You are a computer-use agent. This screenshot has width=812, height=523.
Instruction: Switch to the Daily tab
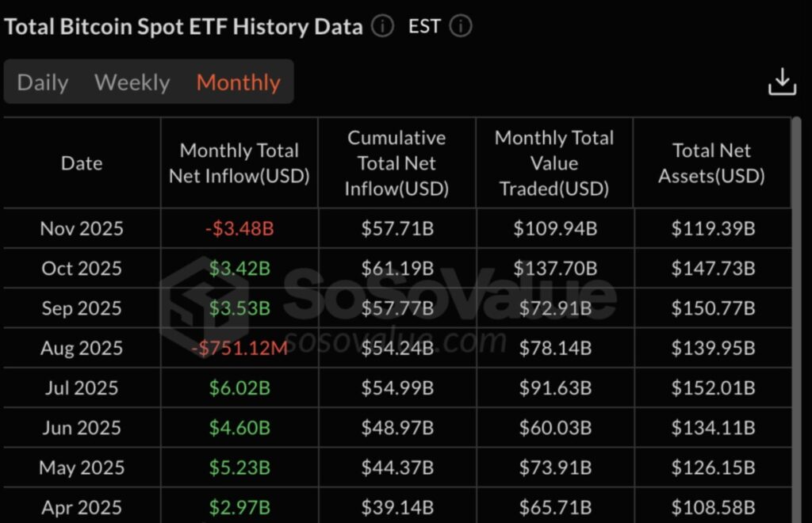click(x=43, y=82)
